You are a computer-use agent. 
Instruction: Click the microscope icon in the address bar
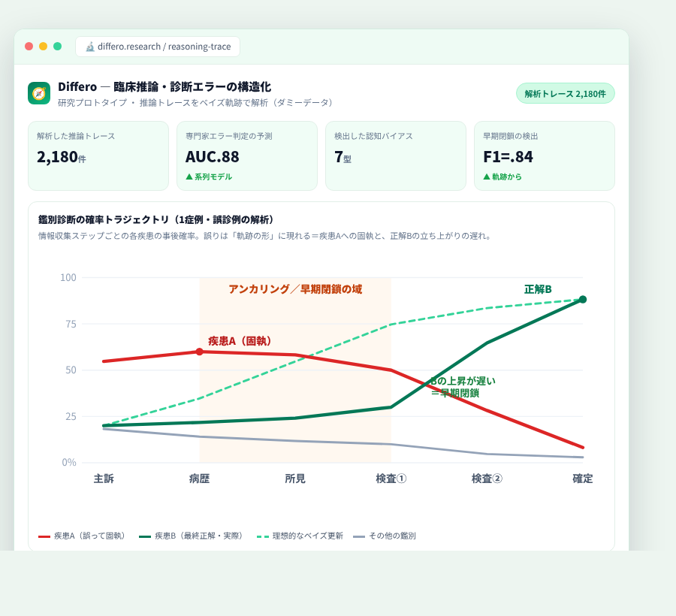pos(89,47)
